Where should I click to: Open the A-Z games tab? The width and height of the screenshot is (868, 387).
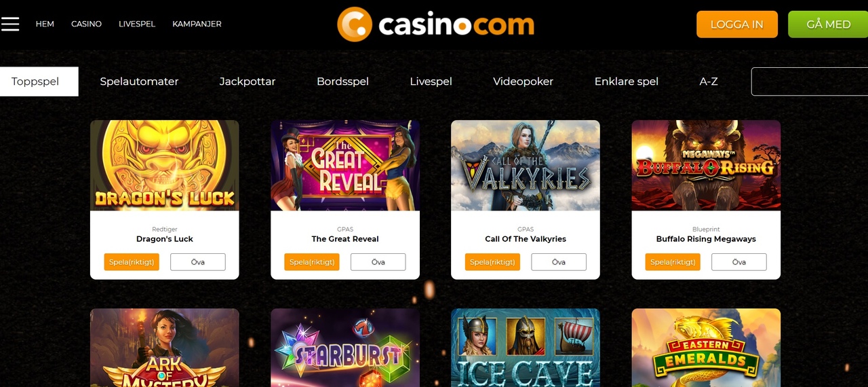709,81
